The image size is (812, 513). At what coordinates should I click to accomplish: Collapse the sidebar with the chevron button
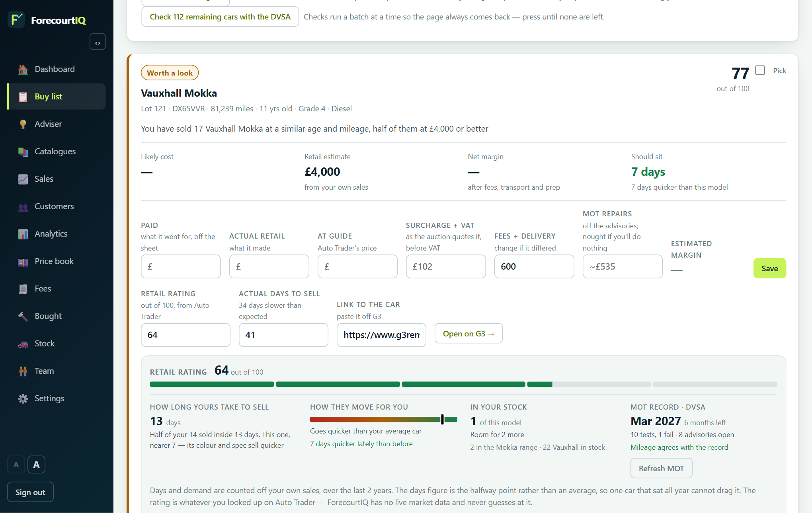98,42
